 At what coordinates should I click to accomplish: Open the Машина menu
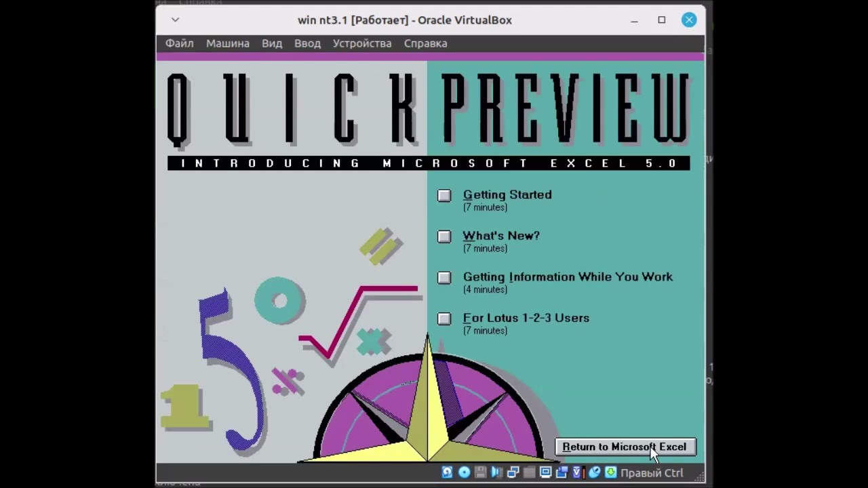pos(228,43)
